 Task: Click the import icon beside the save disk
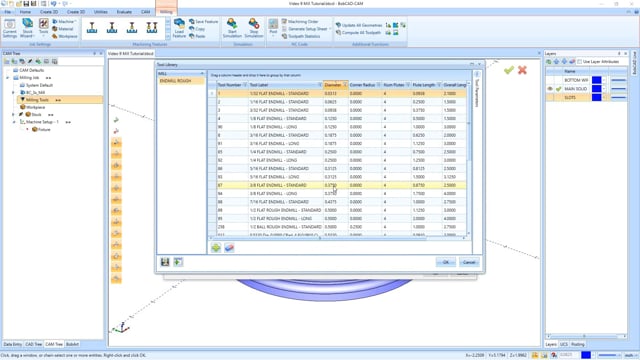pos(178,262)
